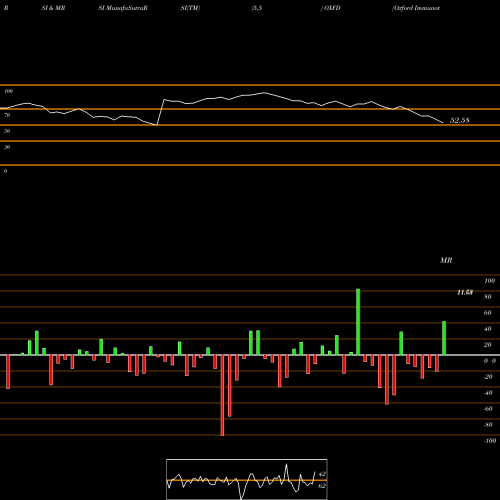Click the 42 value in mini chart
The image size is (500, 500).
point(322,474)
